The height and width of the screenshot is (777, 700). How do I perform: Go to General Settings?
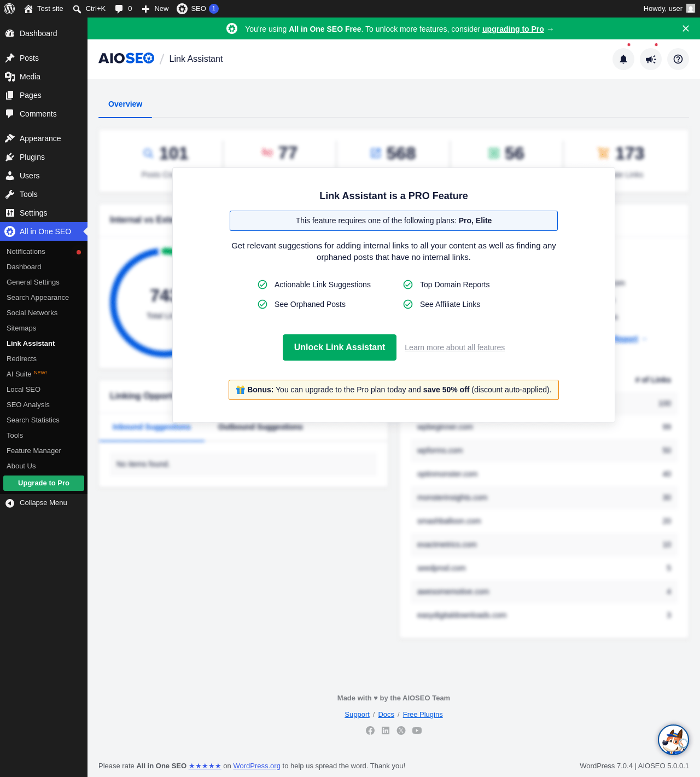[44, 282]
